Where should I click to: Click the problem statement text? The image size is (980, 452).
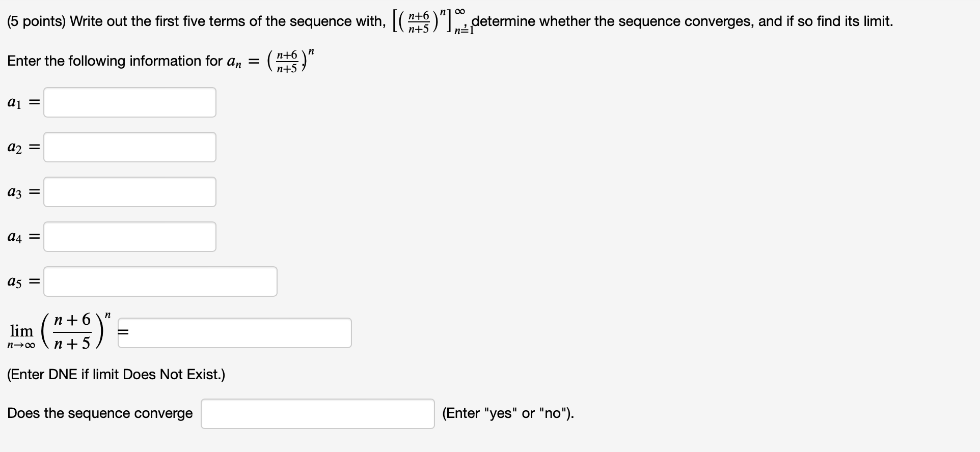(x=306, y=21)
